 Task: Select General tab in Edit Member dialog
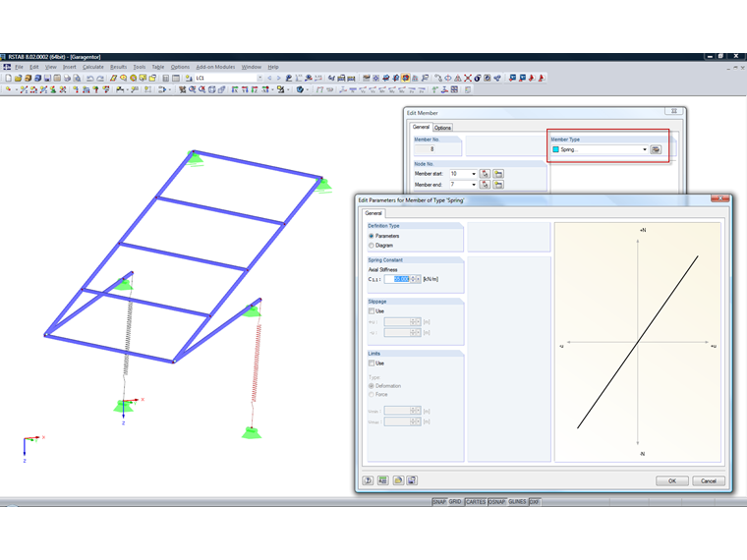pos(421,127)
